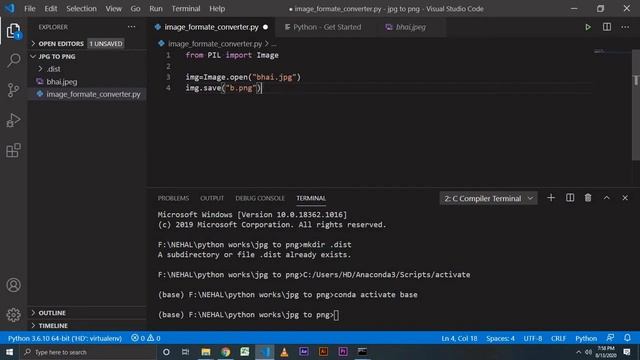Open the Selection menu
The height and width of the screenshot is (360, 640).
81,9
